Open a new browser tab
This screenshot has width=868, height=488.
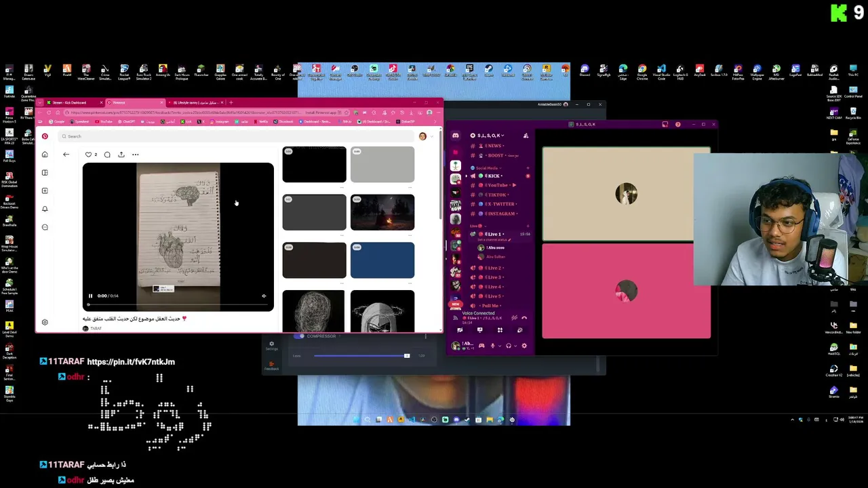[231, 102]
